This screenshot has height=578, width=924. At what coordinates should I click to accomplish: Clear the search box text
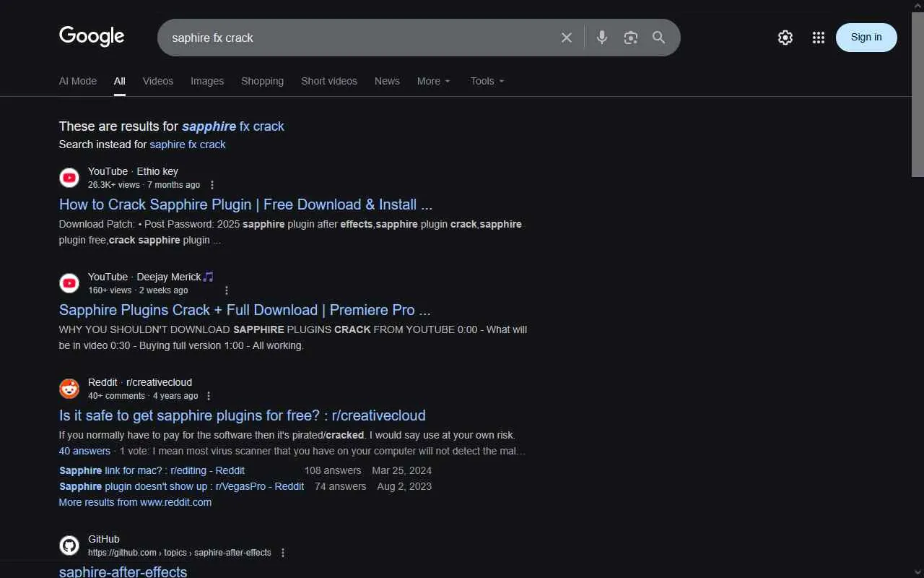[x=567, y=38]
